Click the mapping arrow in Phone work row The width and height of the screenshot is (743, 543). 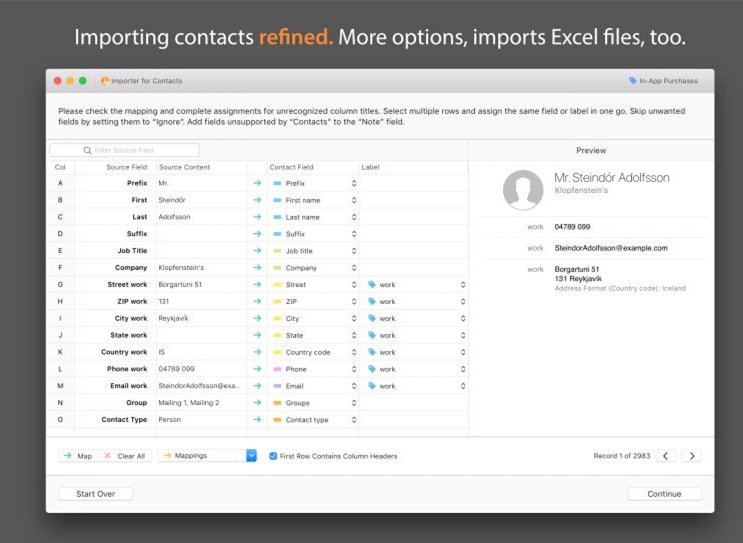pos(257,369)
